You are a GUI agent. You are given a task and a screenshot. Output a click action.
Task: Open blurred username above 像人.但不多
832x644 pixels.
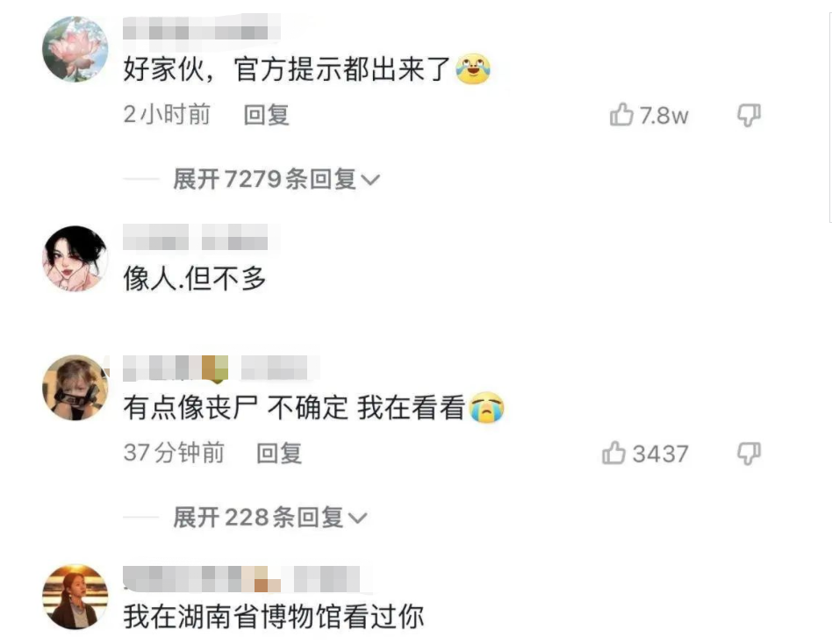click(196, 237)
